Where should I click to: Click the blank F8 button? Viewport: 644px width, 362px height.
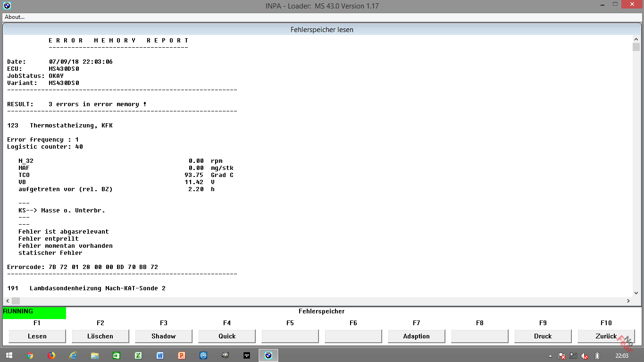[480, 336]
